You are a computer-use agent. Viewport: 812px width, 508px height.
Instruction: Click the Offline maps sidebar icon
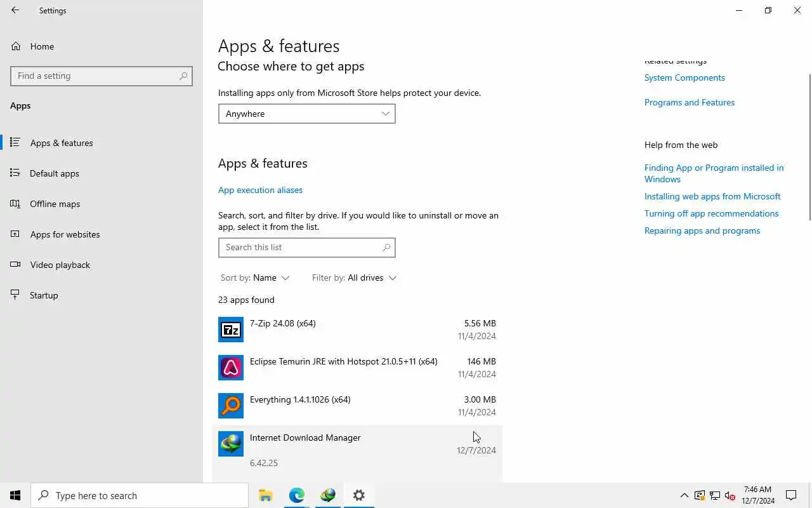(x=16, y=203)
